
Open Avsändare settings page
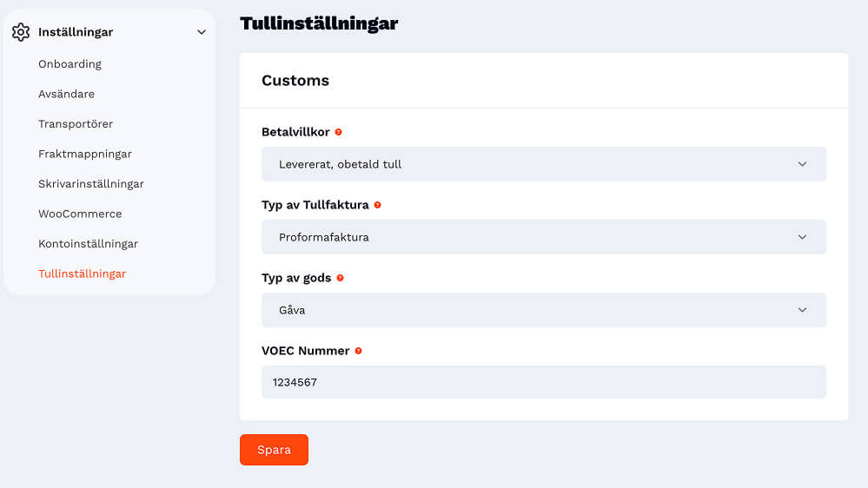66,94
